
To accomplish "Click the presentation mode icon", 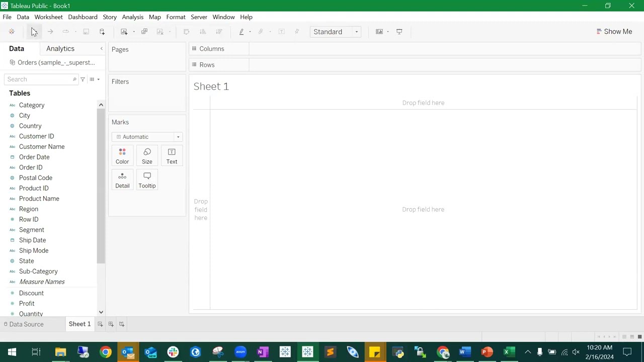I will tap(399, 32).
